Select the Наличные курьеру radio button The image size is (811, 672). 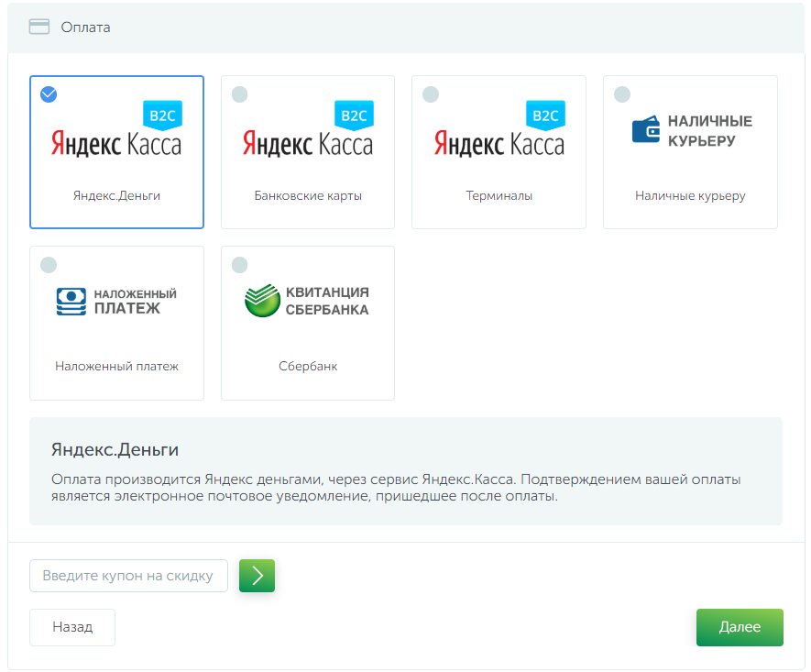tap(622, 94)
